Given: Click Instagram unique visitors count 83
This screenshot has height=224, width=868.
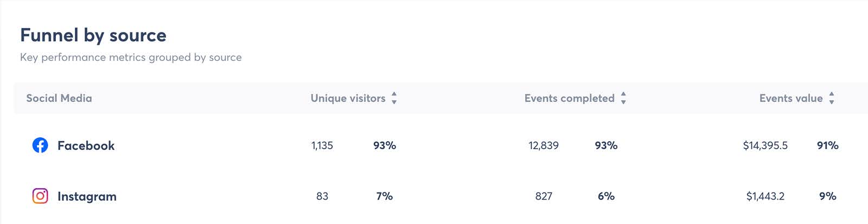Looking at the screenshot, I should tap(322, 196).
